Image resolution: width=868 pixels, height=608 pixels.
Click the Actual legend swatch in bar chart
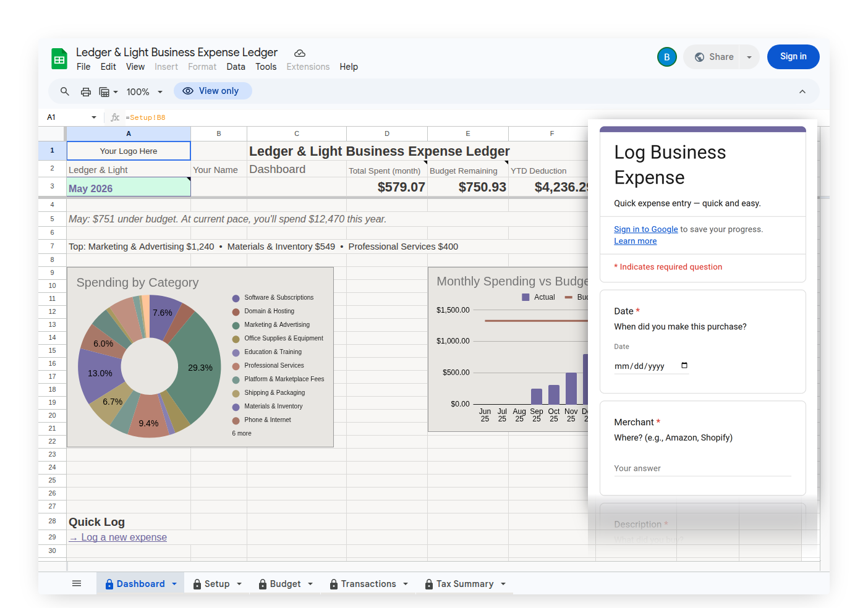tap(525, 297)
